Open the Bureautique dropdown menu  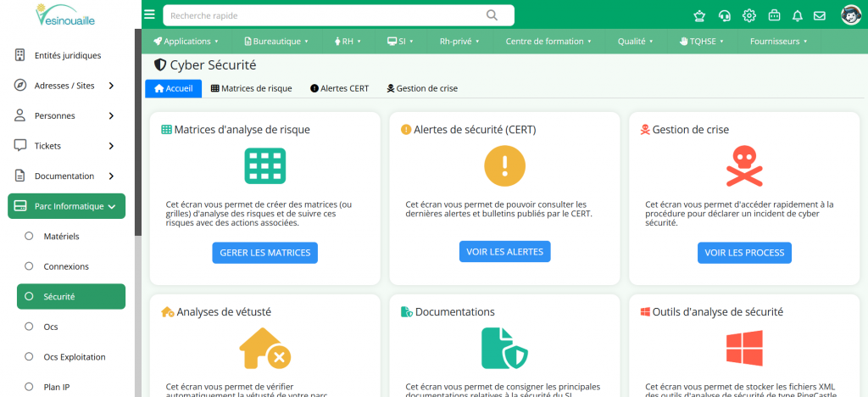(275, 41)
